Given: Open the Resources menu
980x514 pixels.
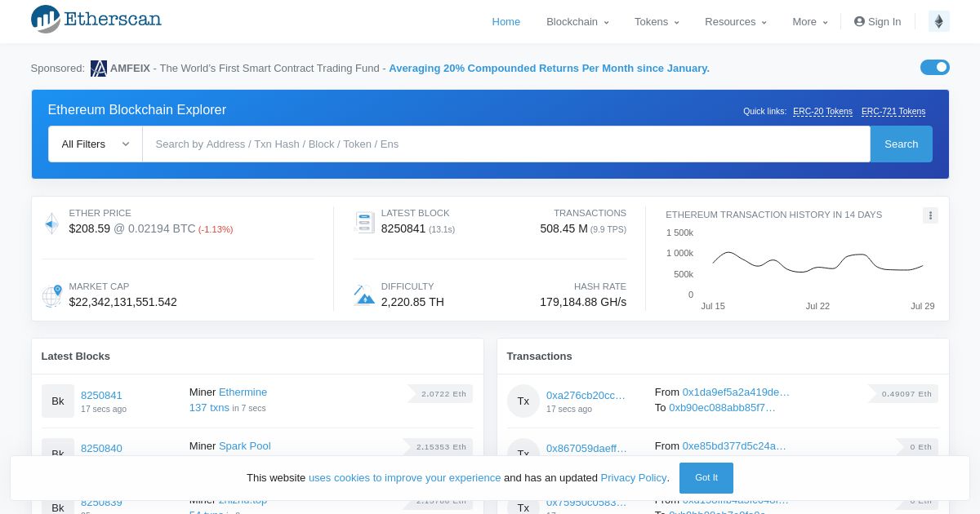Looking at the screenshot, I should [736, 21].
